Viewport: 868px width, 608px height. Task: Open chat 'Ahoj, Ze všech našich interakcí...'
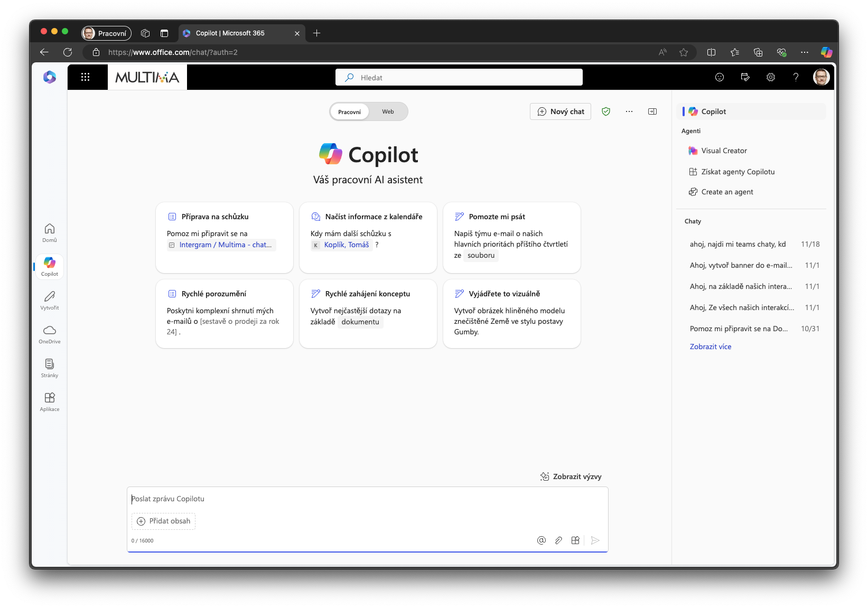754,307
